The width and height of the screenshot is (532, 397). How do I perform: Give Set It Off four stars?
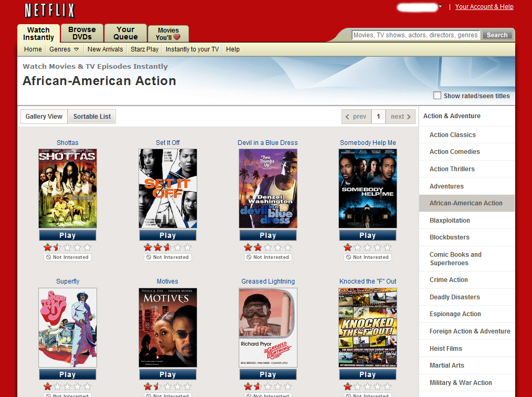(x=178, y=247)
